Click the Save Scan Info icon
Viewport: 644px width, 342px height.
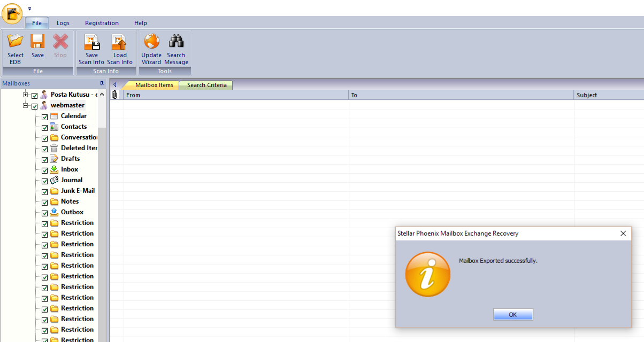(92, 42)
